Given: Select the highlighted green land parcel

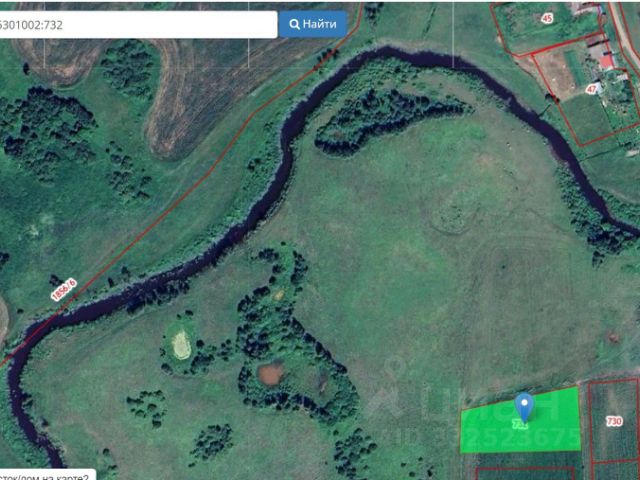Looking at the screenshot, I should tap(520, 421).
